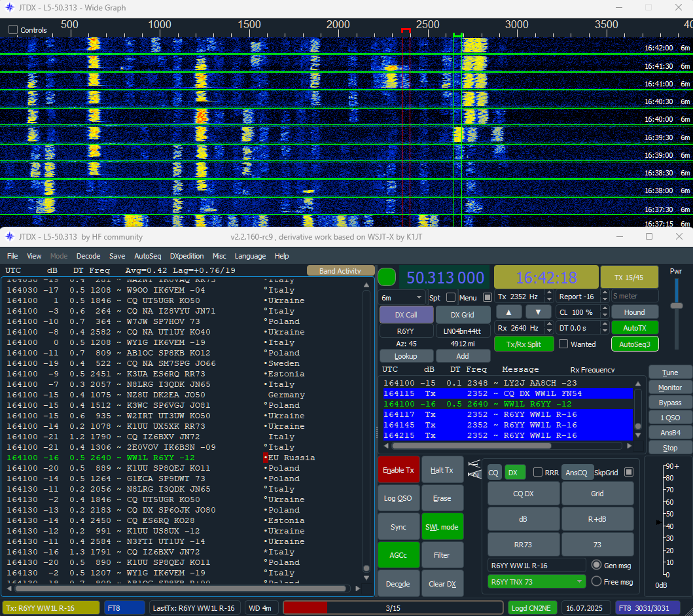Click the JTDX icon in main window title bar

(x=10, y=236)
